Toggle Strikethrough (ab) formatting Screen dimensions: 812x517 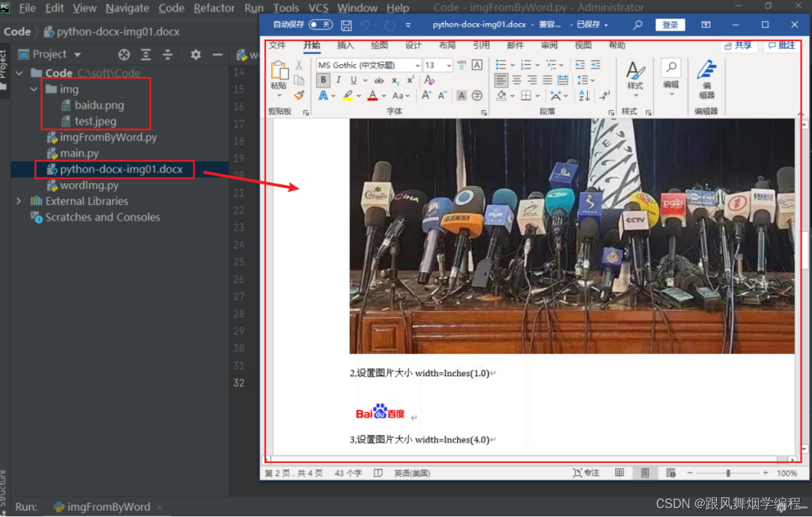click(379, 80)
